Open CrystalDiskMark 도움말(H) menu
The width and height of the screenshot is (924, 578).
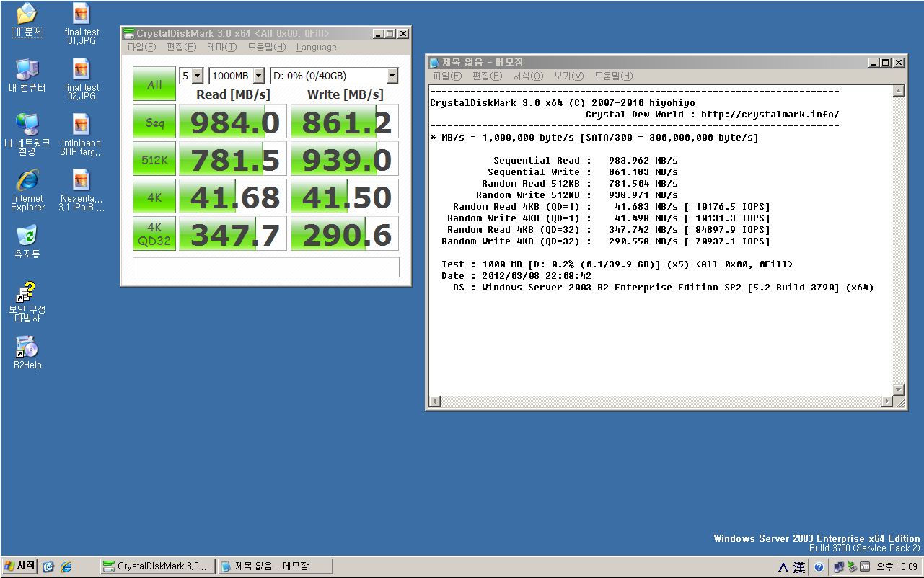pyautogui.click(x=267, y=48)
